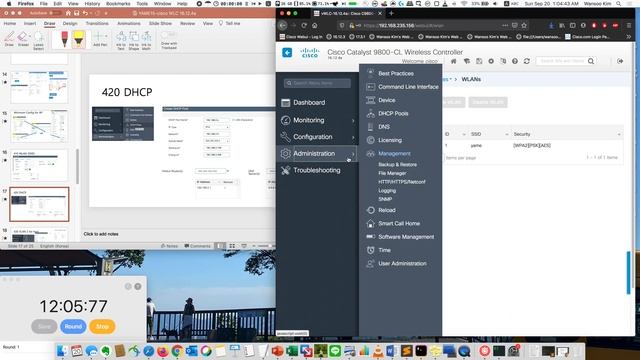This screenshot has height=360, width=640.
Task: Choose Ink to Shape in PowerPoint ribbon
Action: [133, 41]
